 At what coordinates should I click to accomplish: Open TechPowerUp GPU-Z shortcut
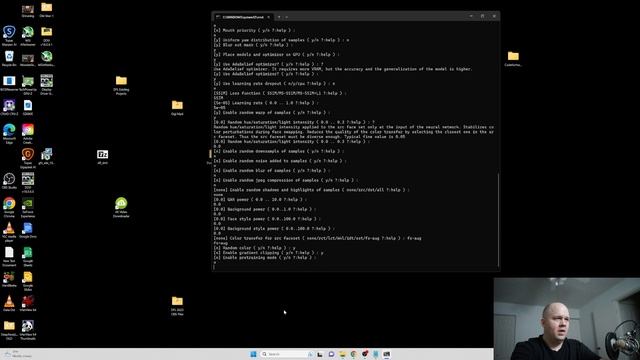pyautogui.click(x=28, y=84)
